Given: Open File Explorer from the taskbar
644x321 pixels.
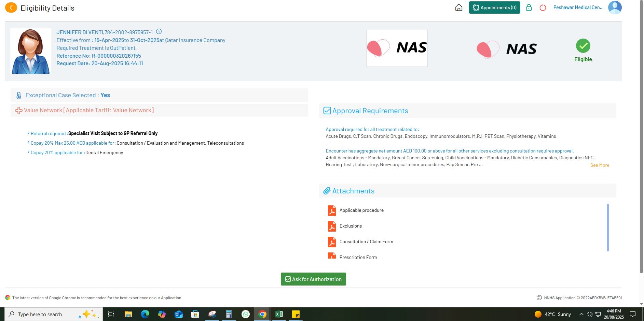Looking at the screenshot, I should click(x=128, y=314).
